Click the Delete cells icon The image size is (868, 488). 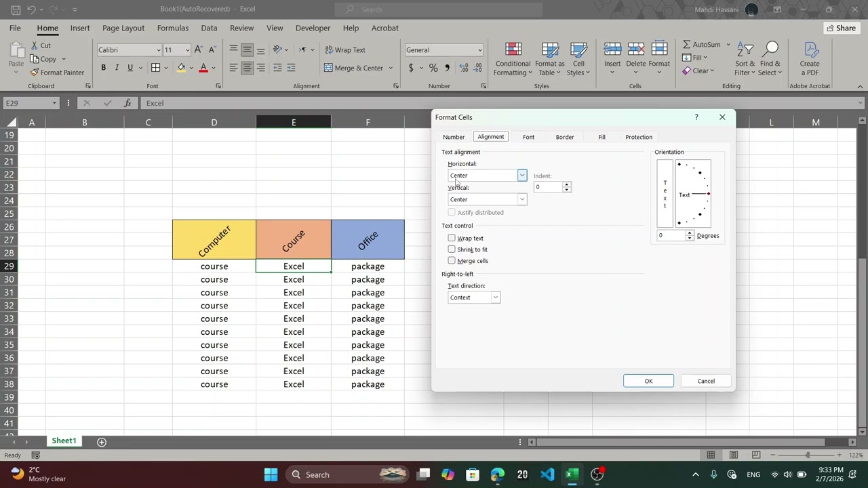636,49
